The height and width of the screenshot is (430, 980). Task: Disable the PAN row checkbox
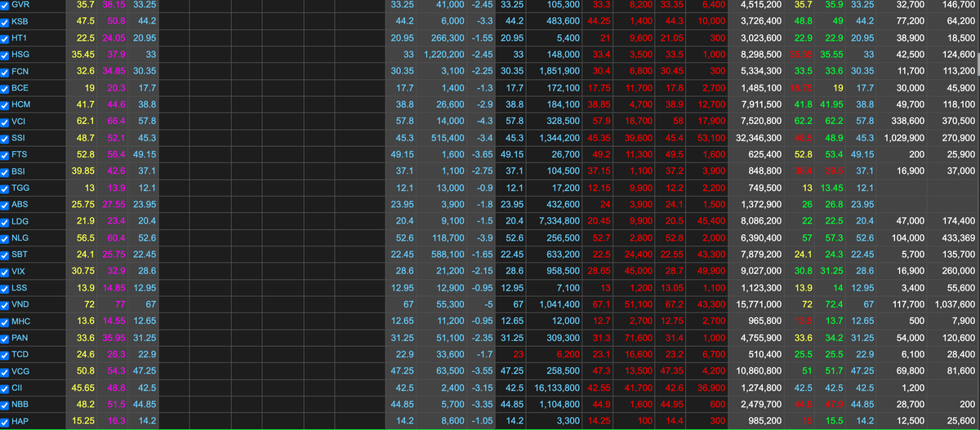(x=6, y=338)
